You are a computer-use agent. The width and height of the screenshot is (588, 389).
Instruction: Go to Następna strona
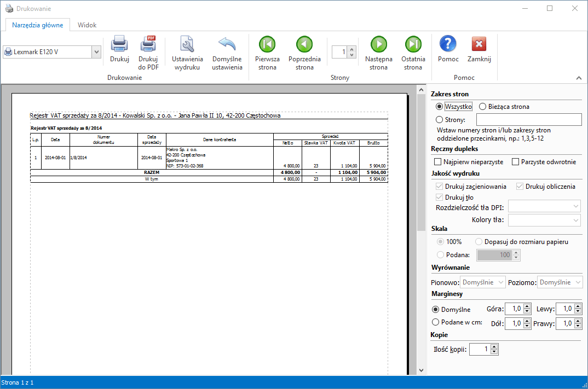pos(378,45)
